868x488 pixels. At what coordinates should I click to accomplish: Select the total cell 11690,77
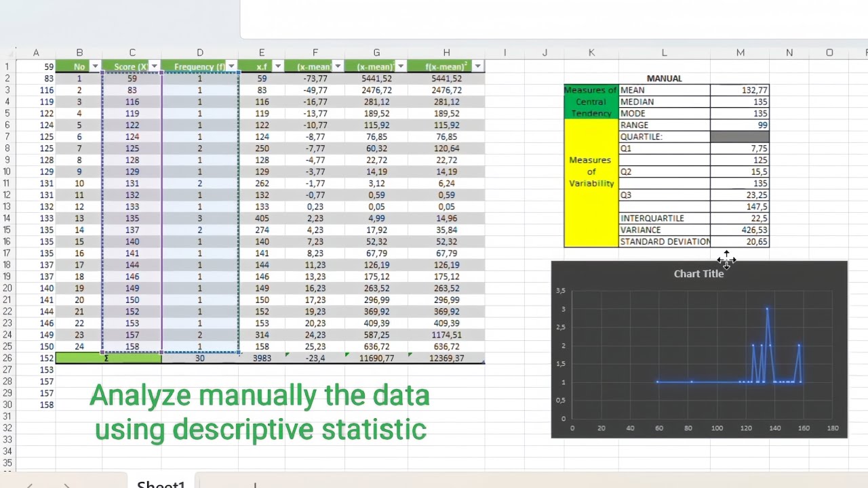coord(376,358)
